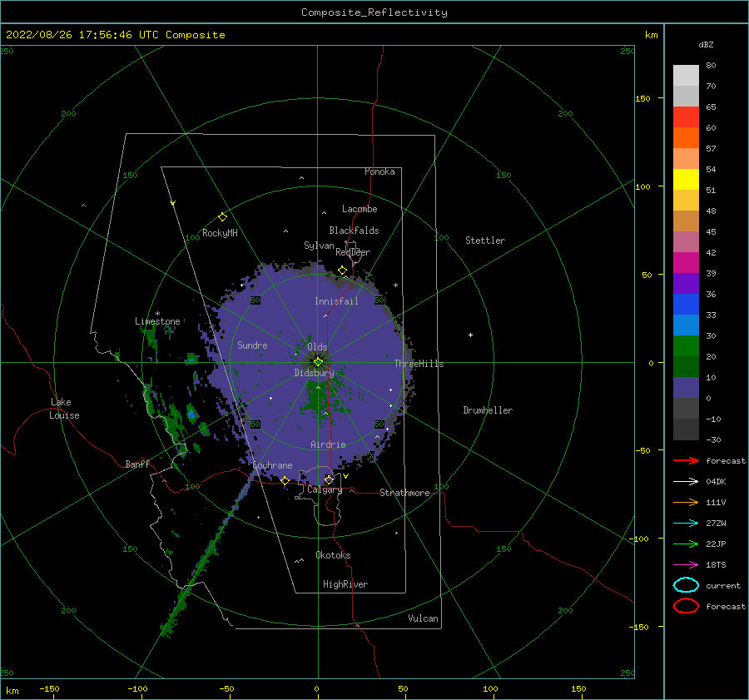Select the light gray swatch between 80 and 70 dBZ

pos(686,75)
